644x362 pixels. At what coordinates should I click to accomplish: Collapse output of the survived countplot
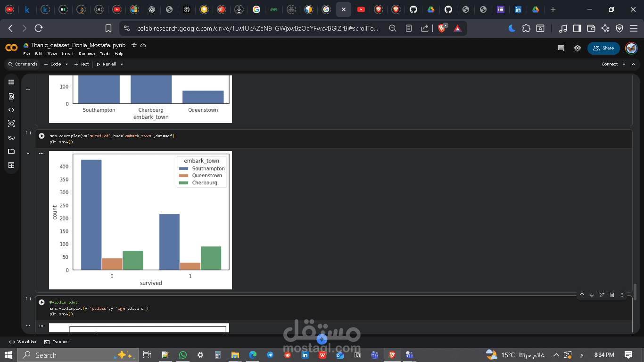(x=28, y=153)
